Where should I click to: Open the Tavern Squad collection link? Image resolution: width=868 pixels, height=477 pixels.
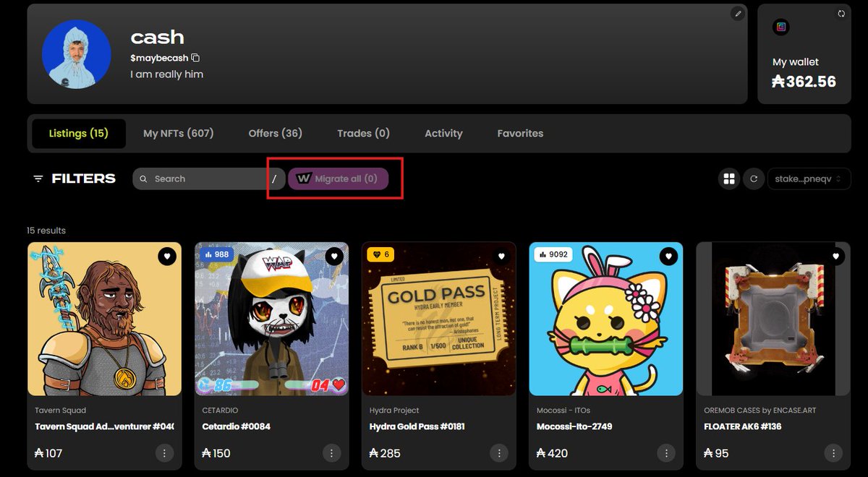[x=60, y=411]
